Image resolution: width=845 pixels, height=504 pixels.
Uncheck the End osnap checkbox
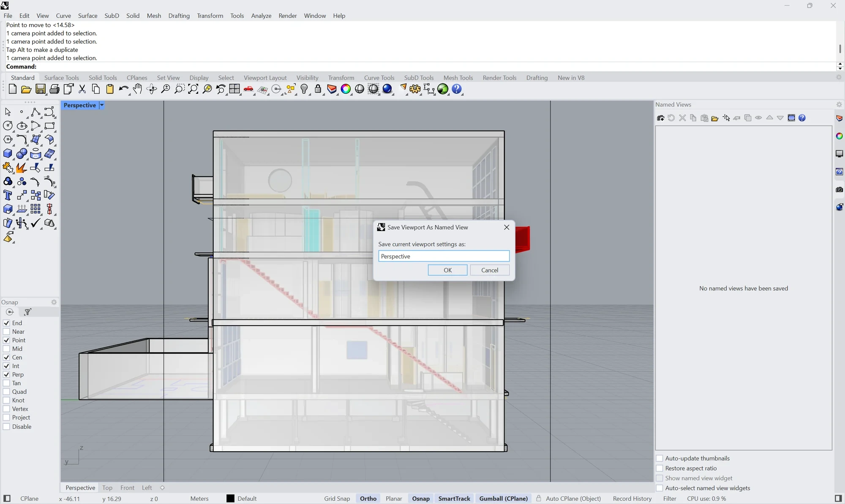(6, 323)
